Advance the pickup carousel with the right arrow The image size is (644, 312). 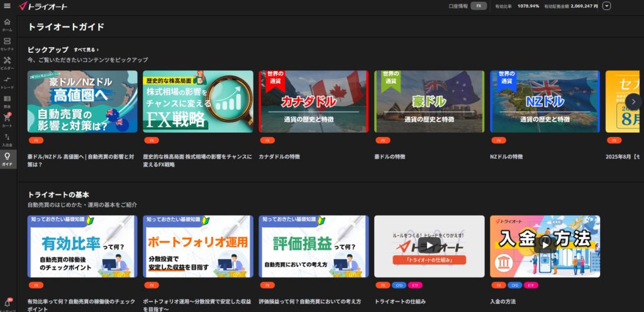[x=633, y=101]
